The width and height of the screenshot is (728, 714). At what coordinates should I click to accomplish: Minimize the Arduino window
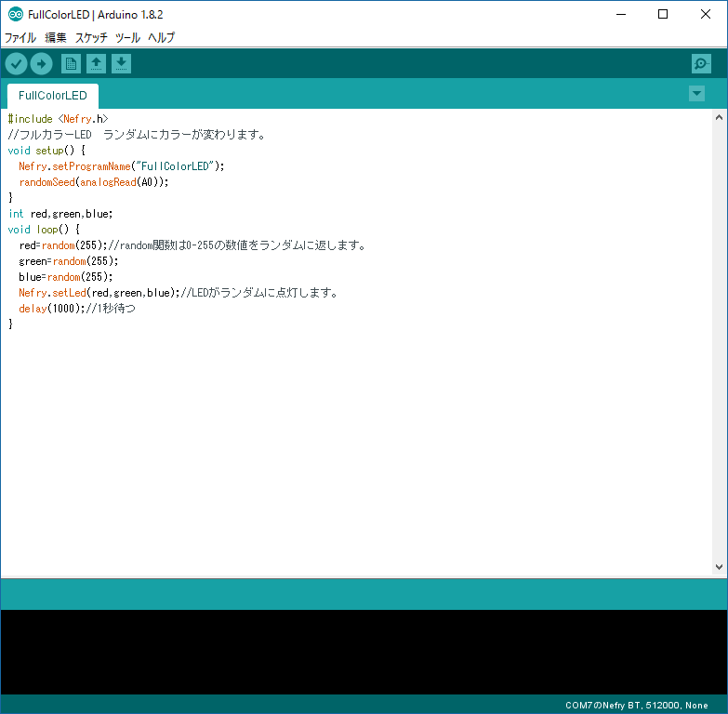(621, 14)
